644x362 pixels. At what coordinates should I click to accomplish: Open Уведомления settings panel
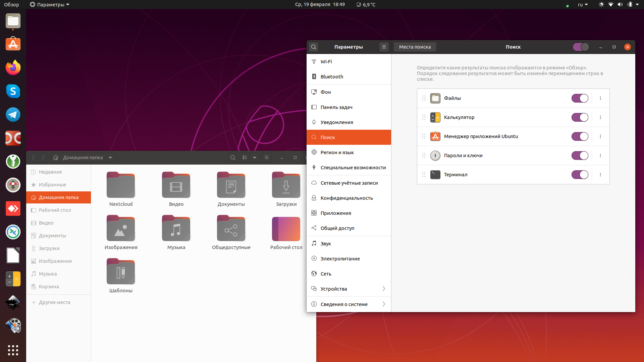click(349, 122)
